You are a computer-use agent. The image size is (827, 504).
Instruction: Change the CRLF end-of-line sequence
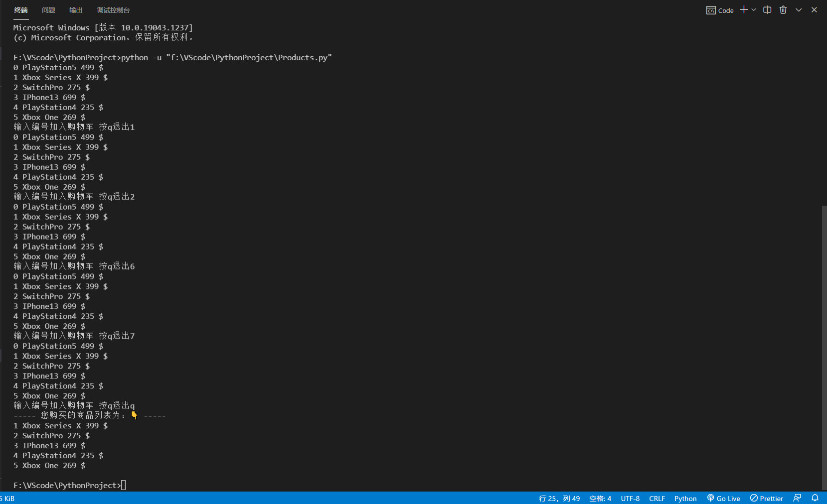(x=657, y=498)
